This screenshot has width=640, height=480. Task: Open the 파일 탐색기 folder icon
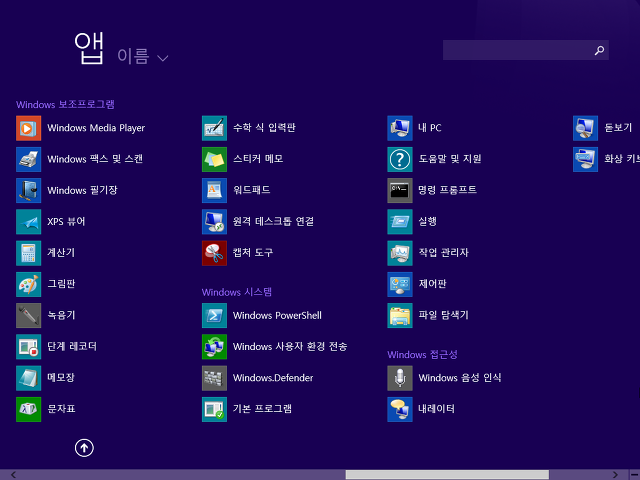pos(400,315)
